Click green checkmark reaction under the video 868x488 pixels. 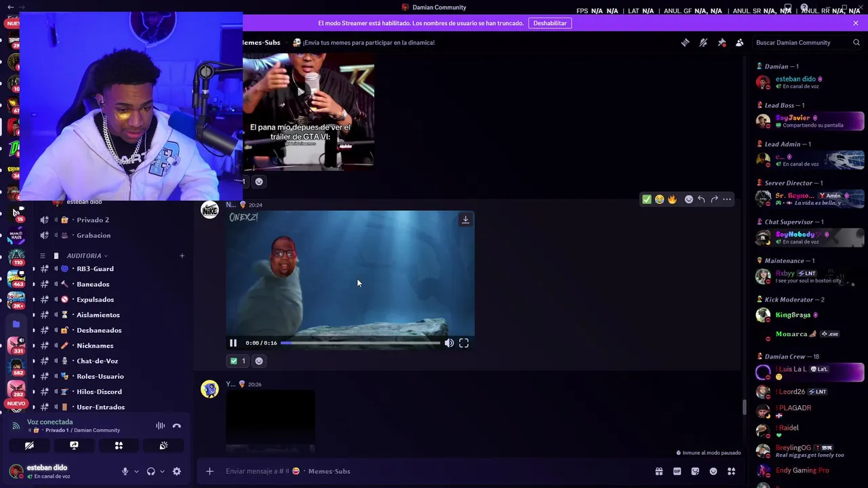pyautogui.click(x=237, y=361)
